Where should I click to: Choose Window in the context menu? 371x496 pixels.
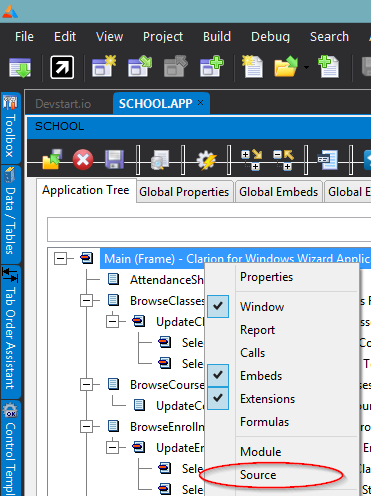coord(262,307)
